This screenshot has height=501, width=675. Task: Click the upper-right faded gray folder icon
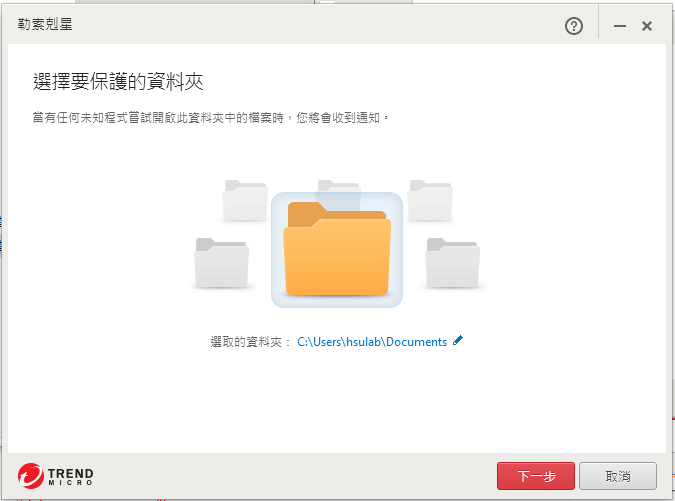pos(430,201)
